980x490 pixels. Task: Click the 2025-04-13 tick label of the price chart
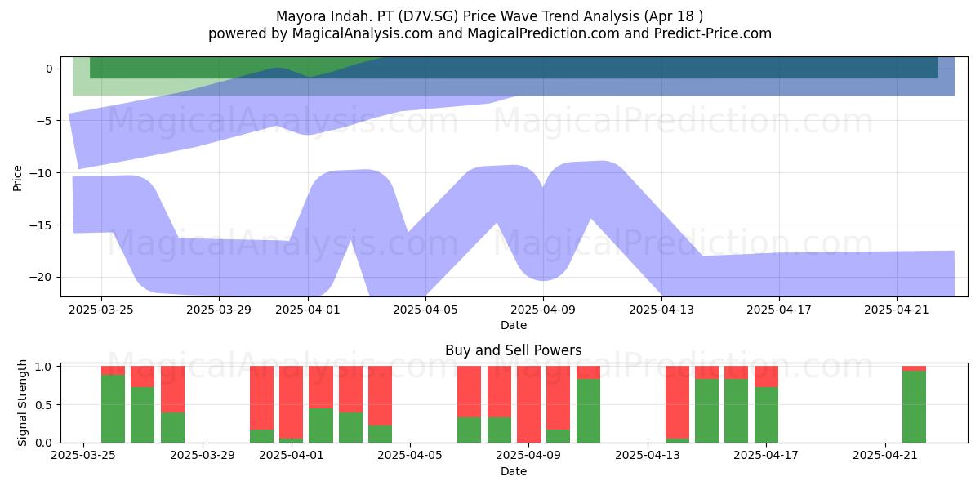tap(661, 310)
